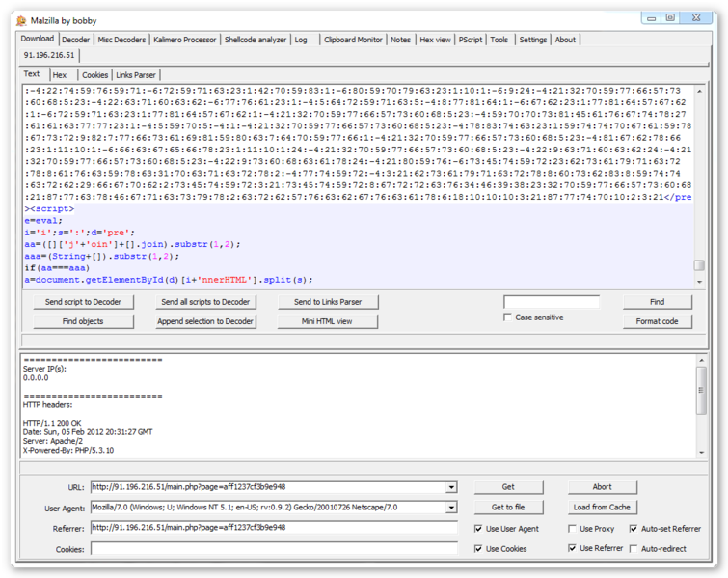Viewport: 728px width, 578px height.
Task: Click Load from Cache button
Action: (x=602, y=507)
